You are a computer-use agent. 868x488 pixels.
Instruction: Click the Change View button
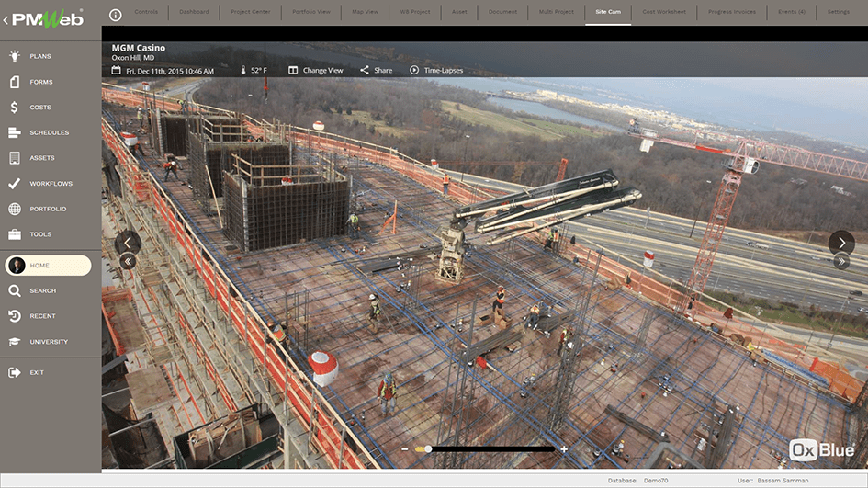click(316, 71)
